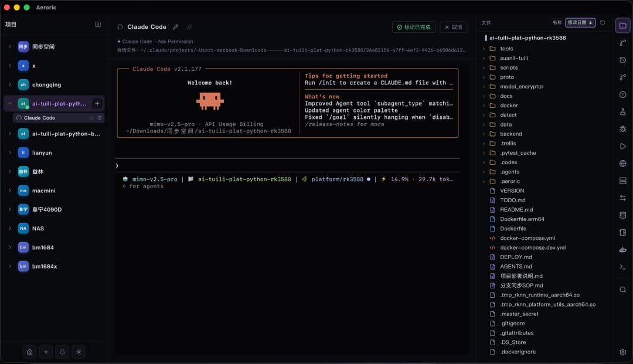The width and height of the screenshot is (633, 364).
Task: Open the split columns panel icon
Action: pos(622,233)
